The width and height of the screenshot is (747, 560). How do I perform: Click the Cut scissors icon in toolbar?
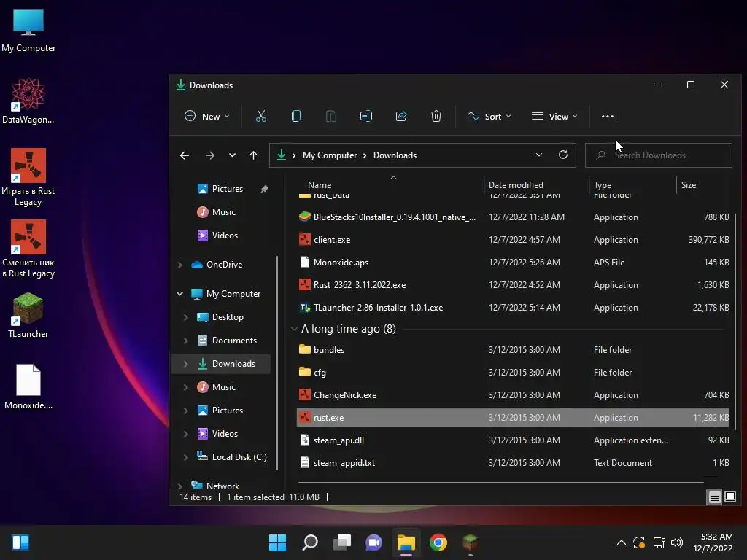click(x=261, y=116)
